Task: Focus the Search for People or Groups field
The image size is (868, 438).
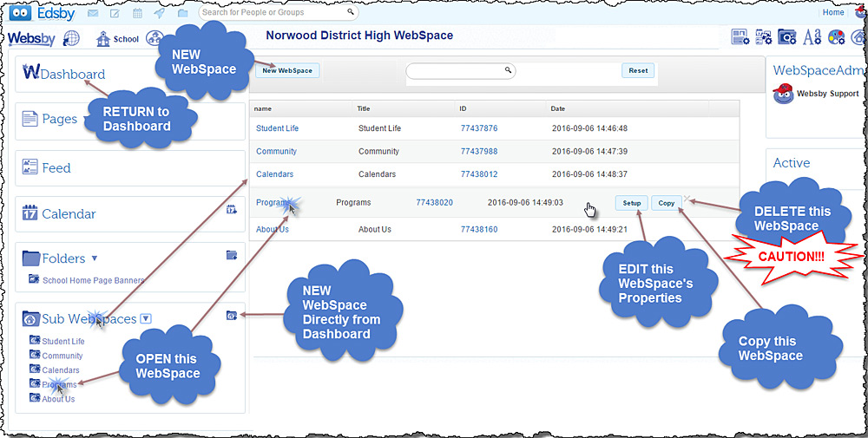Action: [x=279, y=11]
